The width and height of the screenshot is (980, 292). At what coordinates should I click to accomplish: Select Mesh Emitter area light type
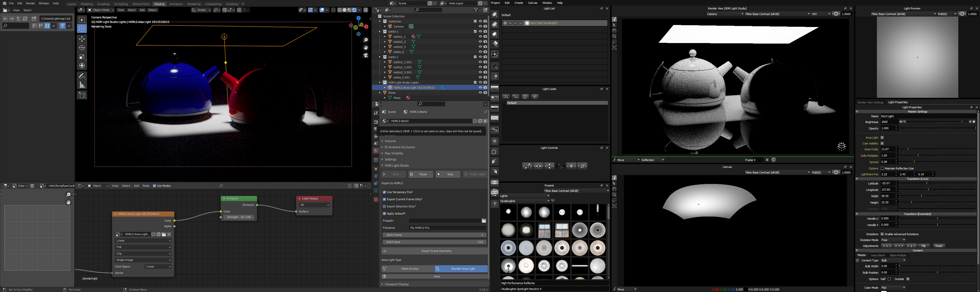click(408, 269)
